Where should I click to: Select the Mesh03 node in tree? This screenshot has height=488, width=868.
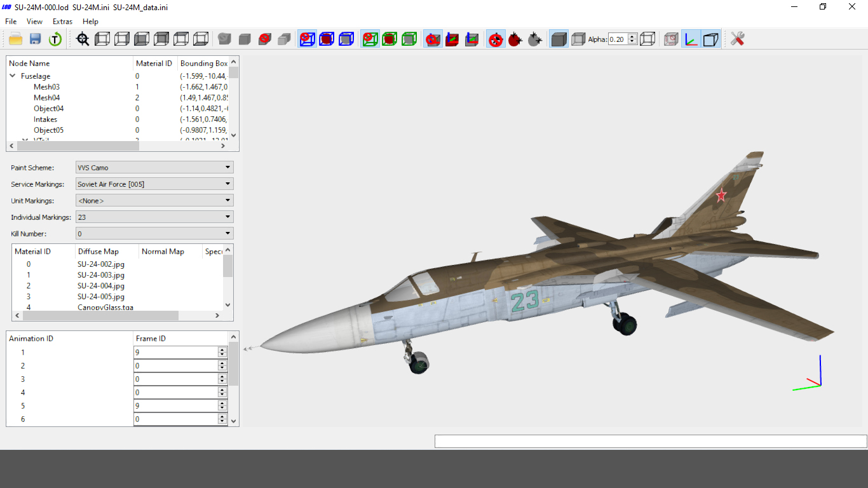(47, 87)
